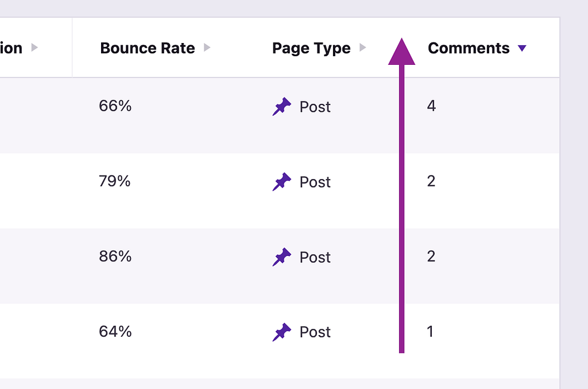The height and width of the screenshot is (389, 588).
Task: Sort the table by the Page Type header
Action: (311, 48)
